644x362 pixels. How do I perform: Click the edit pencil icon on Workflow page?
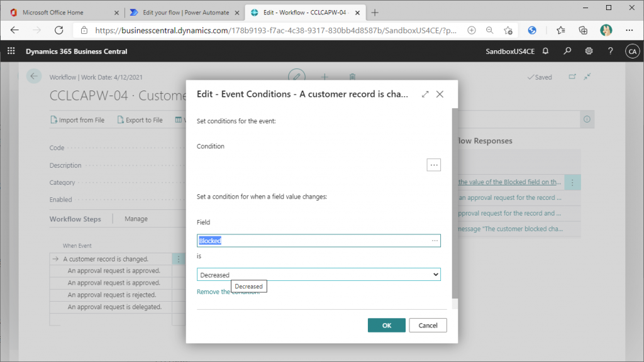[297, 77]
